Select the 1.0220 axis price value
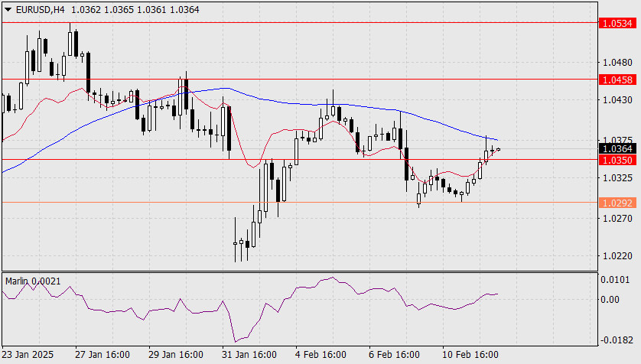Viewport: 641px width, 364px height. click(x=618, y=255)
